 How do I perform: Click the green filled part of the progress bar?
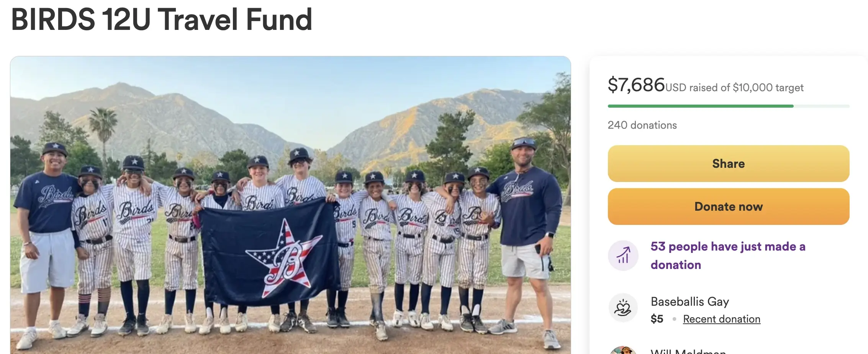pyautogui.click(x=700, y=106)
